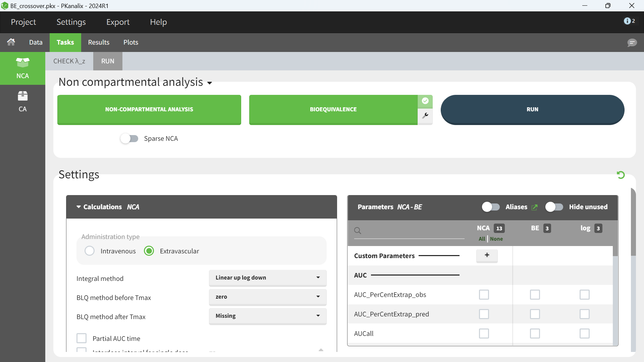
Task: Click the info notifications icon
Action: [x=627, y=21]
